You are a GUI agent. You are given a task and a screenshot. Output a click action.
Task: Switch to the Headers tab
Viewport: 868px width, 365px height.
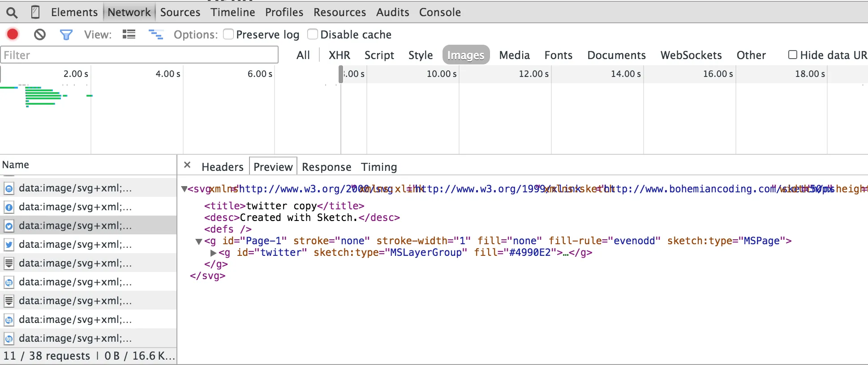tap(222, 167)
